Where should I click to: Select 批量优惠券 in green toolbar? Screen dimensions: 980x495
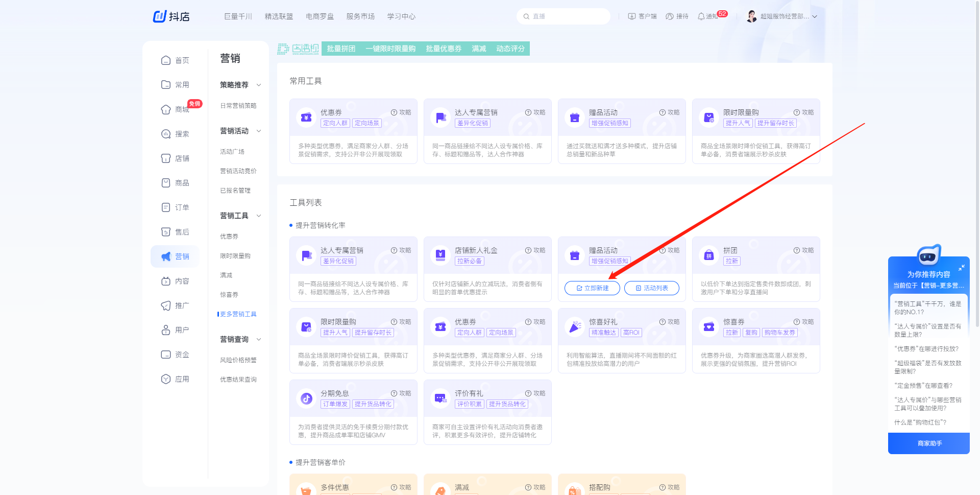444,49
